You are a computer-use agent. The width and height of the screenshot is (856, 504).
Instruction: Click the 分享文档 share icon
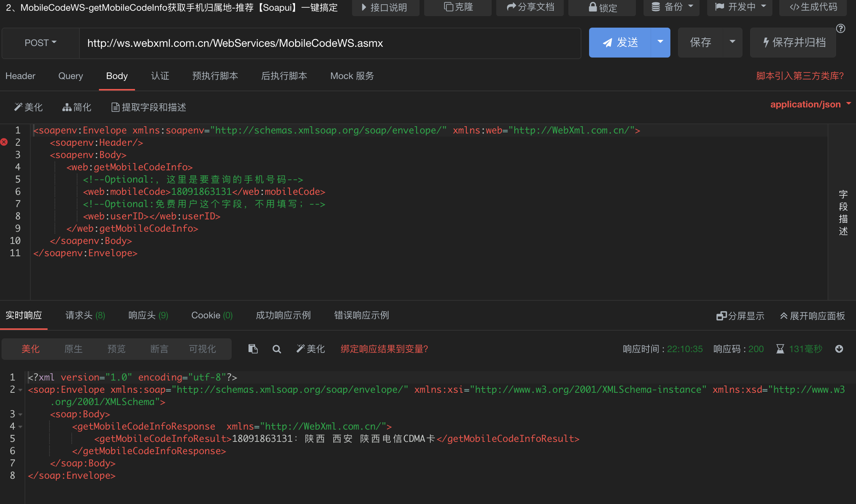click(512, 7)
